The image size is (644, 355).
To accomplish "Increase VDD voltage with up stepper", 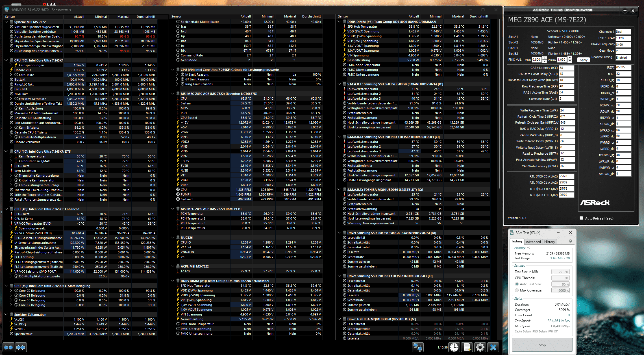I will click(x=545, y=58).
